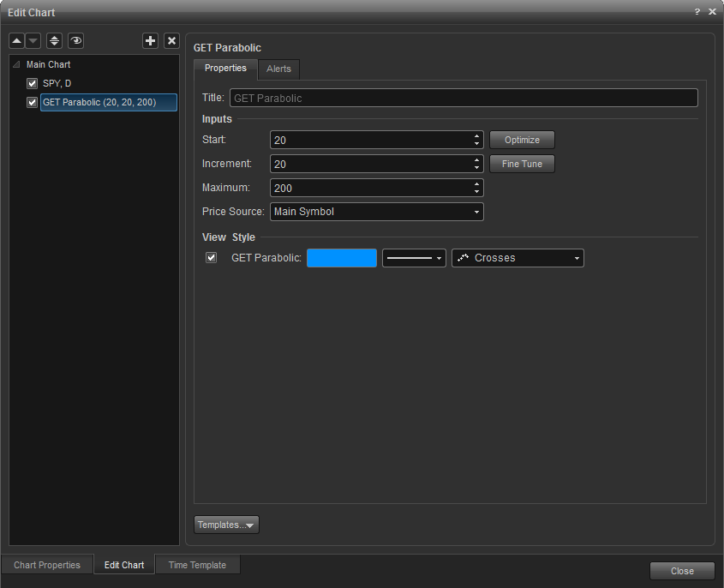This screenshot has width=724, height=588.
Task: Click the Close button
Action: coord(682,572)
